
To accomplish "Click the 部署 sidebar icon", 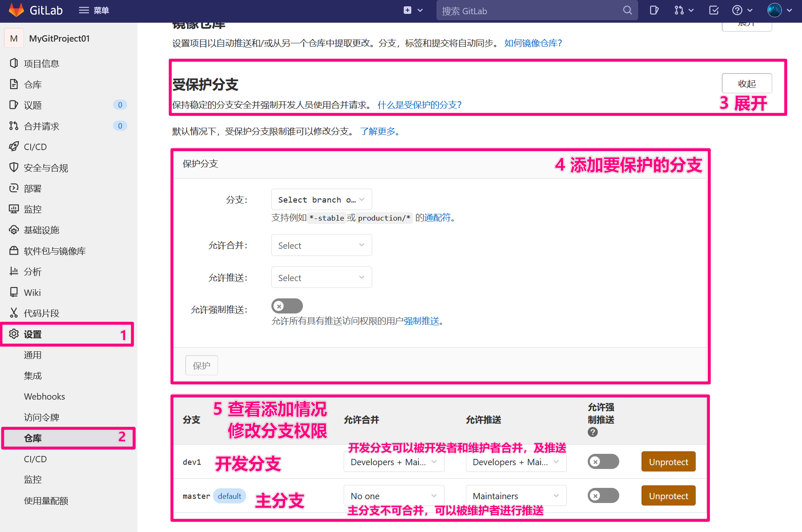I will 14,188.
